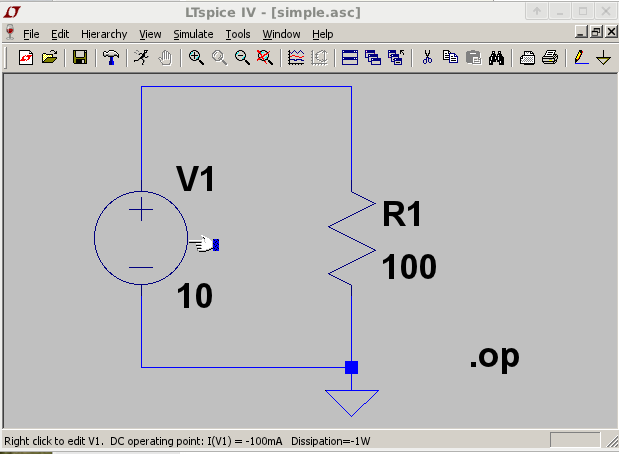The image size is (619, 454).
Task: Click the LTspice logo in title bar
Action: 12,12
